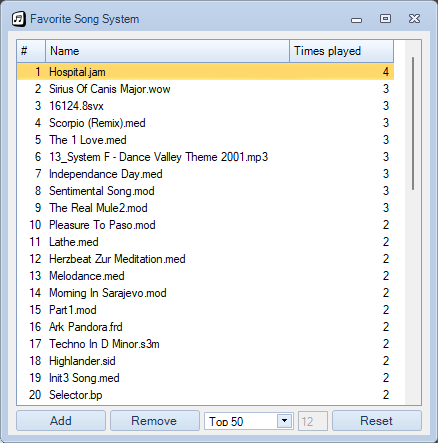Select Sirius Of Canis Major.wow
This screenshot has height=443, width=438.
(205, 89)
